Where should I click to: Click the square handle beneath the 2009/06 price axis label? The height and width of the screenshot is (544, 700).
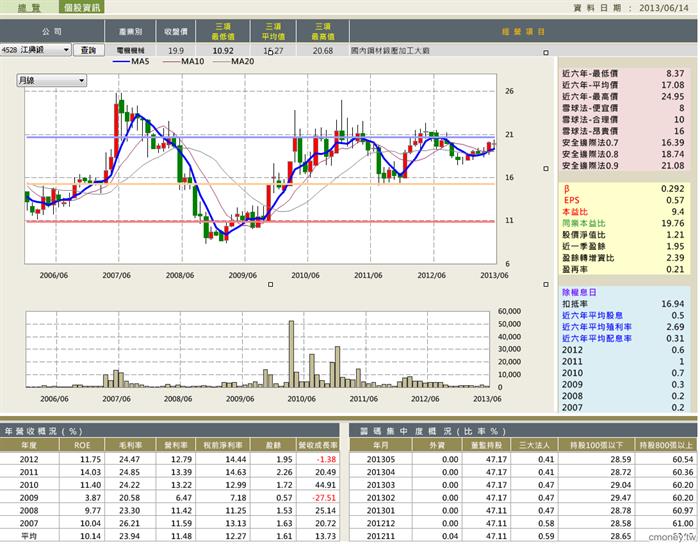tap(270, 284)
